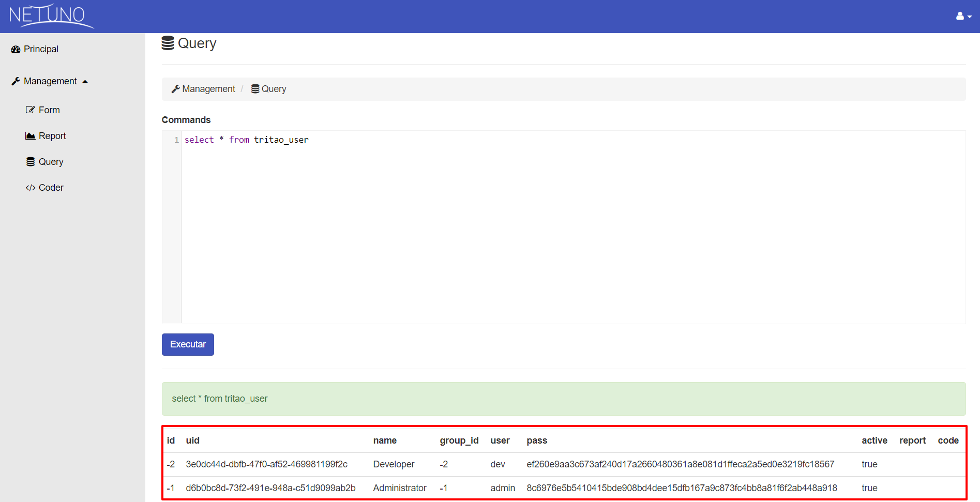Click line number 1 in editor gutter
The height and width of the screenshot is (502, 980).
(x=176, y=140)
